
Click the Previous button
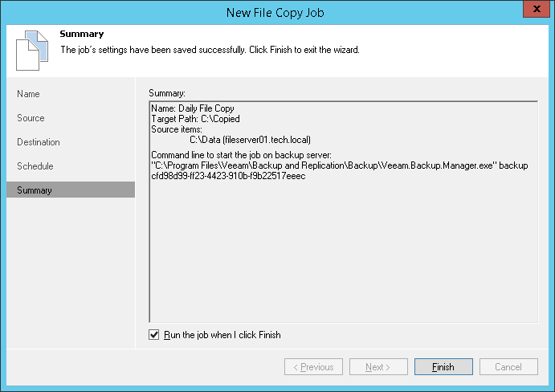coord(313,367)
